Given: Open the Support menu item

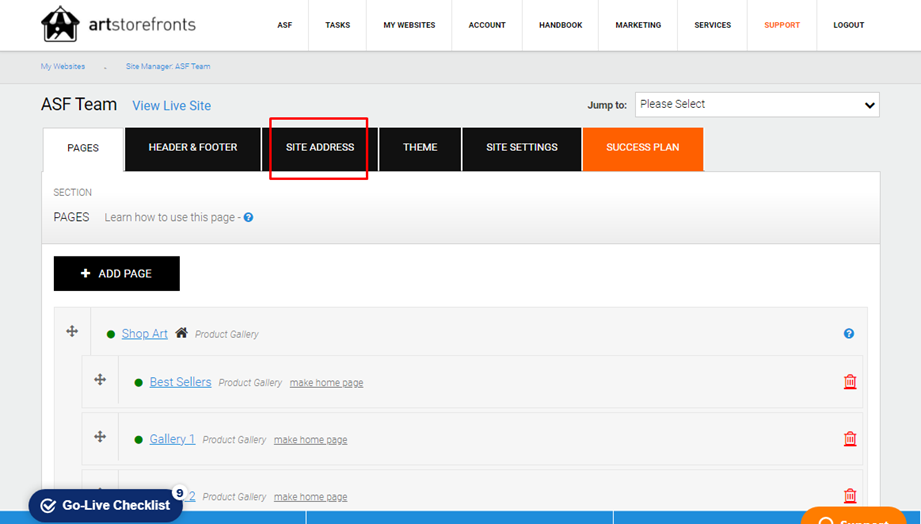Looking at the screenshot, I should (x=782, y=25).
